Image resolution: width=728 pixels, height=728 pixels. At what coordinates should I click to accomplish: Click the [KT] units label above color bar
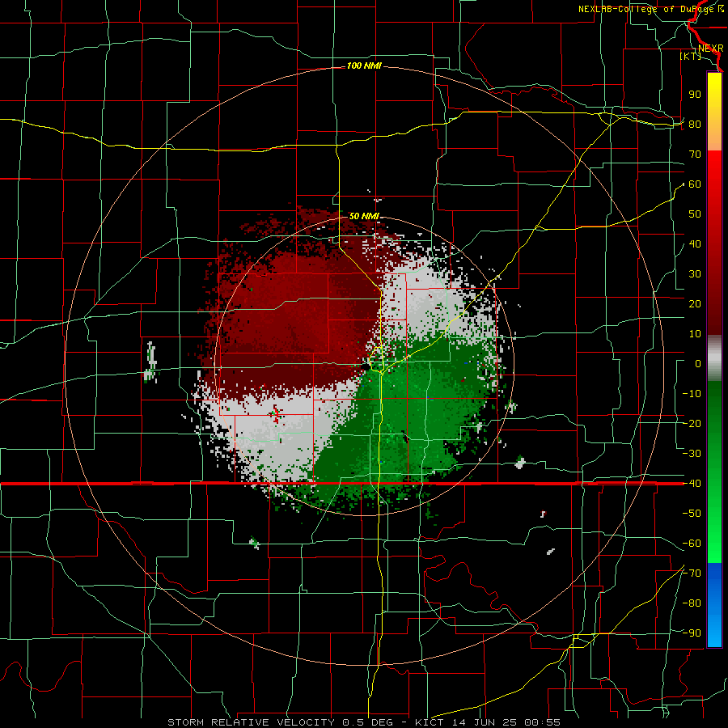(x=690, y=56)
